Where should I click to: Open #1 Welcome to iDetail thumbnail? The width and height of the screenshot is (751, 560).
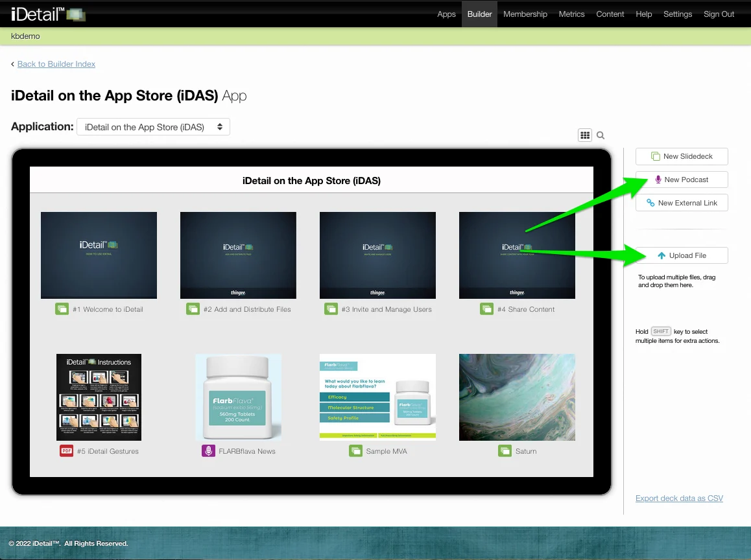99,255
